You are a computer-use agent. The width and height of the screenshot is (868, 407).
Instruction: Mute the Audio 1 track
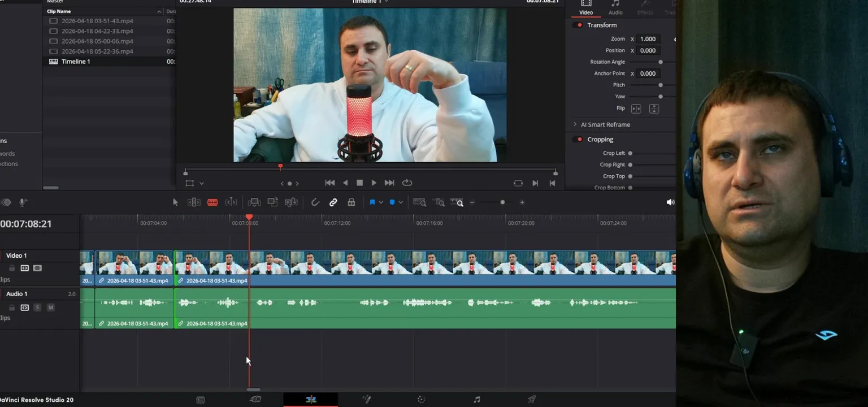point(51,308)
